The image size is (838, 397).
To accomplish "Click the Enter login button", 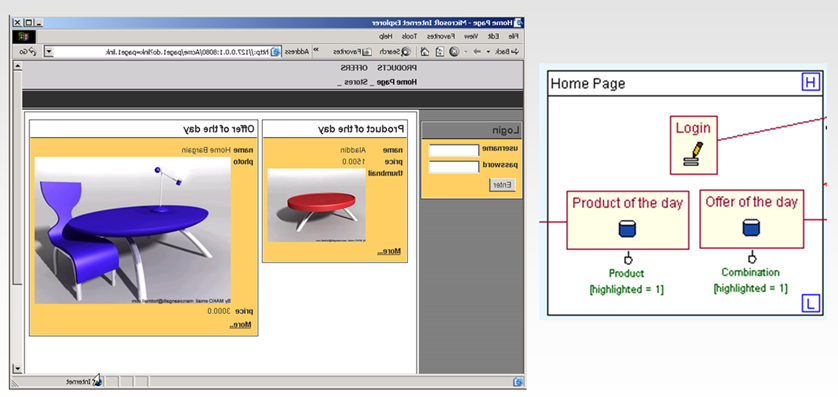I will (x=503, y=185).
